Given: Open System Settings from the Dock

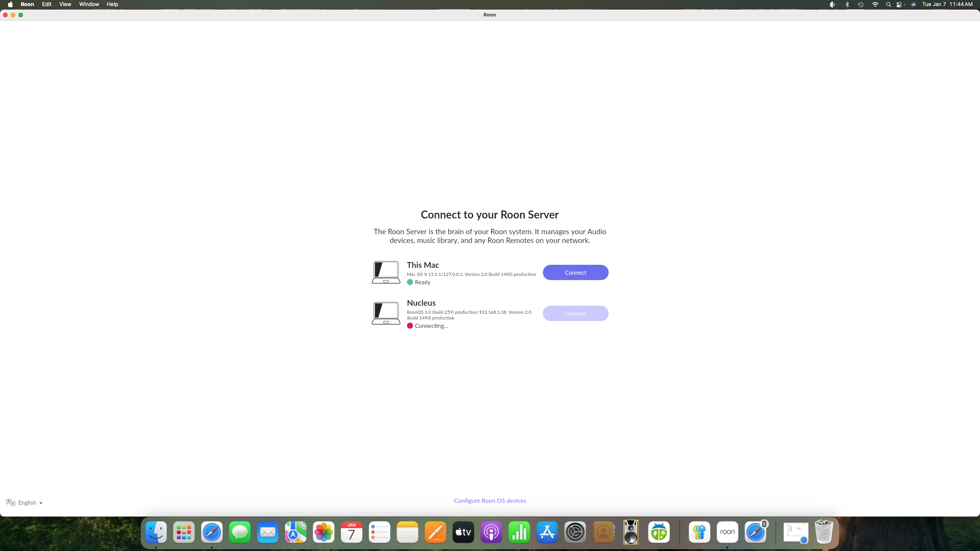Looking at the screenshot, I should click(575, 532).
